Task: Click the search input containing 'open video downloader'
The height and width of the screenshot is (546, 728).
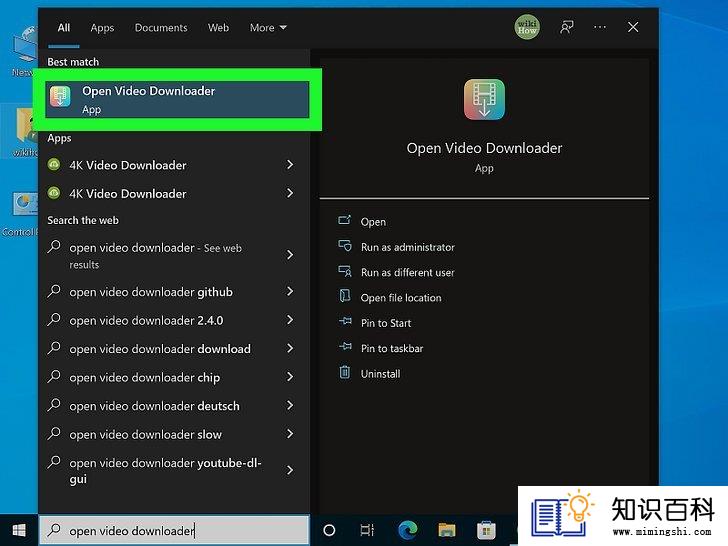Action: (174, 530)
